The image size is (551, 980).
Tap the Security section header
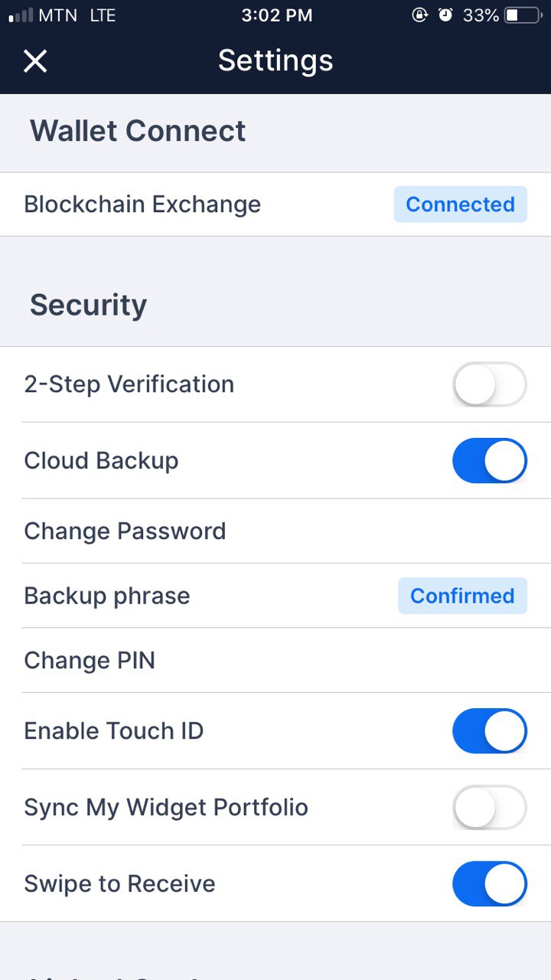88,305
